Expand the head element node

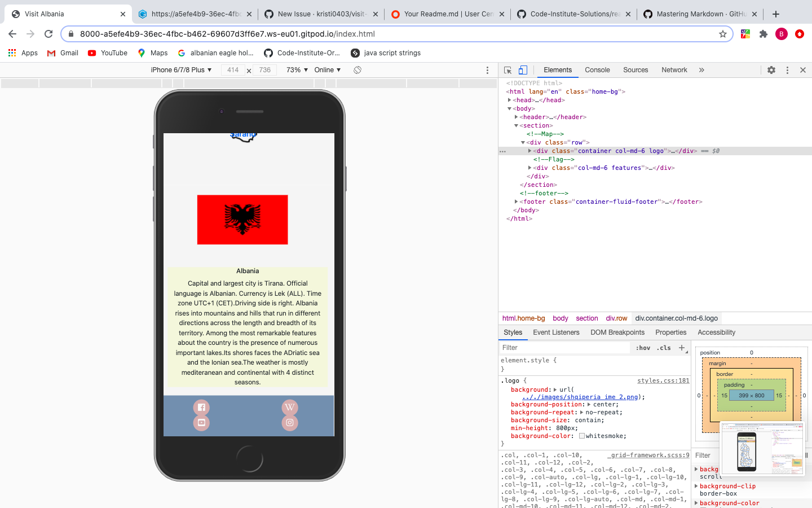[x=509, y=100]
